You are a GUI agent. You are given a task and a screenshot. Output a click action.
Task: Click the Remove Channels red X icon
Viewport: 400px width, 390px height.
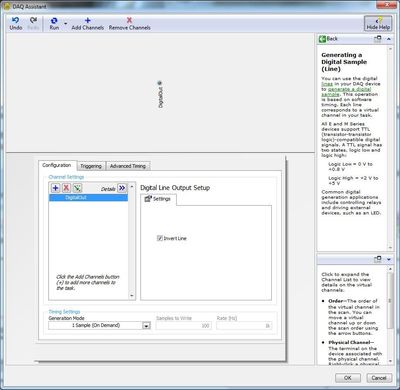click(129, 20)
